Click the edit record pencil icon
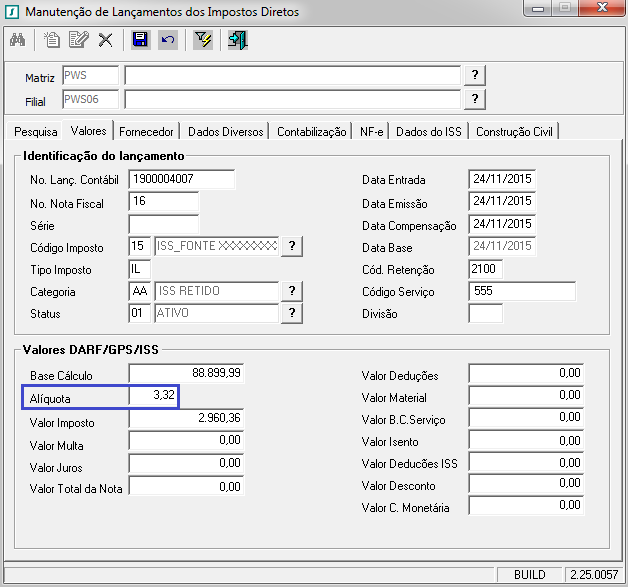The height and width of the screenshot is (587, 628). pos(79,40)
